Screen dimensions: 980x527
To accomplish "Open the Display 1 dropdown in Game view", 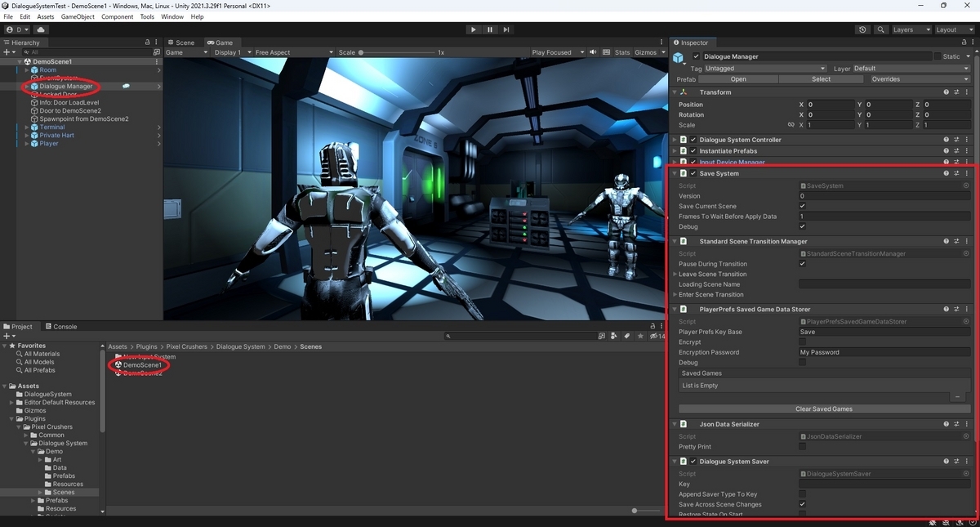I will coord(231,52).
